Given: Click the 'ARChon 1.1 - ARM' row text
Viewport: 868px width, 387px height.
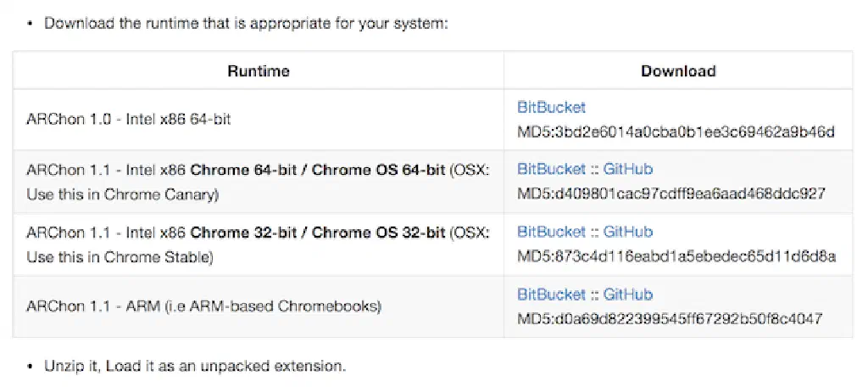Looking at the screenshot, I should pyautogui.click(x=203, y=306).
